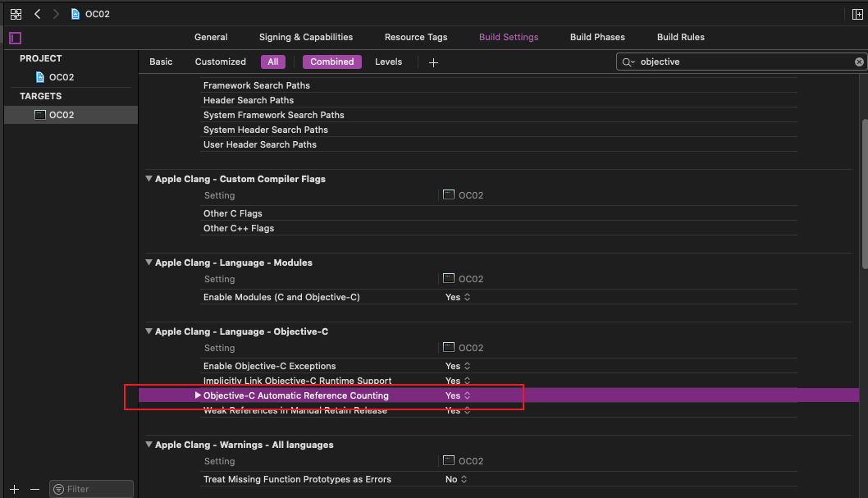Click the OC02 project file icon in jump bar
The height and width of the screenshot is (498, 868).
tap(75, 14)
